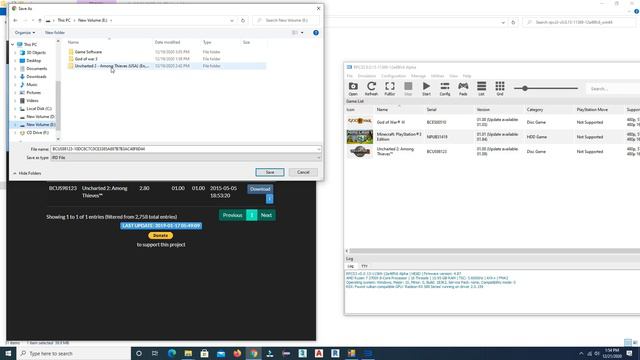The height and width of the screenshot is (360, 640).
Task: Open the recent locations dropdown arrow
Action: 33,20
